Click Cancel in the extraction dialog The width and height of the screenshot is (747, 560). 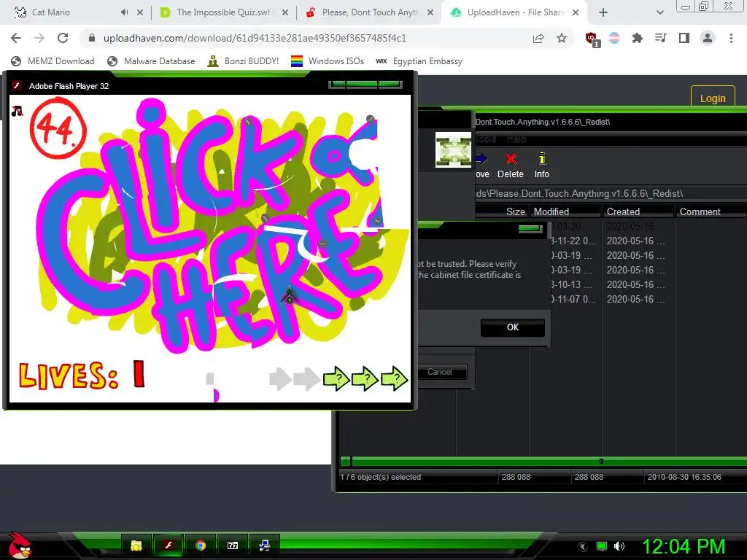coord(439,372)
